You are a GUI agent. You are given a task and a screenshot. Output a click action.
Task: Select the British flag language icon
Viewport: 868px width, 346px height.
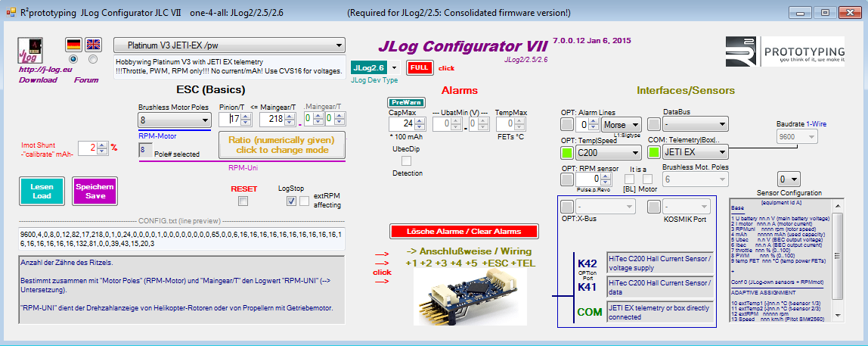pos(93,45)
